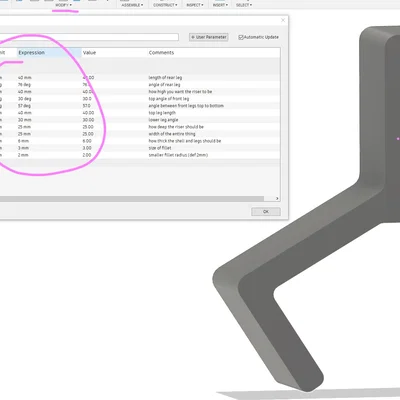This screenshot has height=400, width=400.
Task: Click the parameter filter search field
Action: point(89,37)
